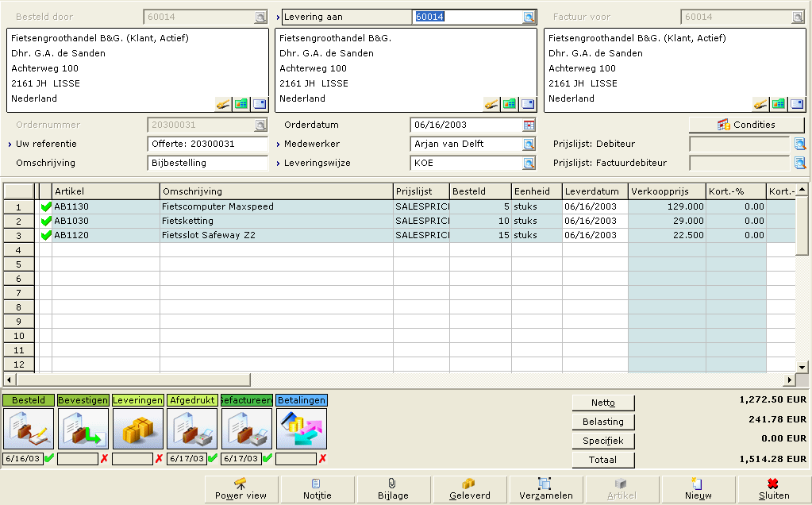Open the Besteld workflow step icon
The image size is (812, 505).
[29, 429]
